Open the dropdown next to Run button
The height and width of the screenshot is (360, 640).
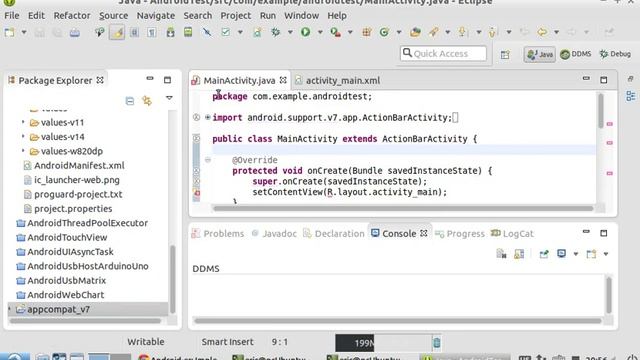(x=320, y=32)
